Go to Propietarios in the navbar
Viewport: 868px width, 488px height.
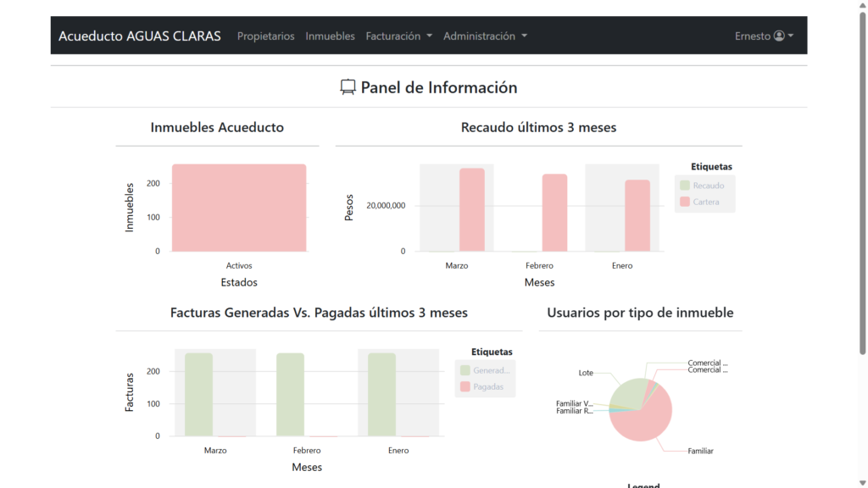(x=266, y=36)
